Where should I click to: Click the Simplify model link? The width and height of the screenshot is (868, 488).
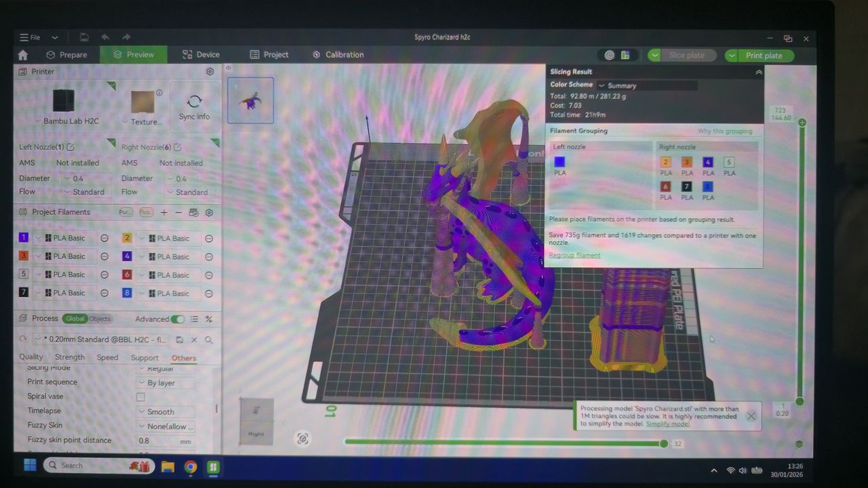(x=667, y=424)
